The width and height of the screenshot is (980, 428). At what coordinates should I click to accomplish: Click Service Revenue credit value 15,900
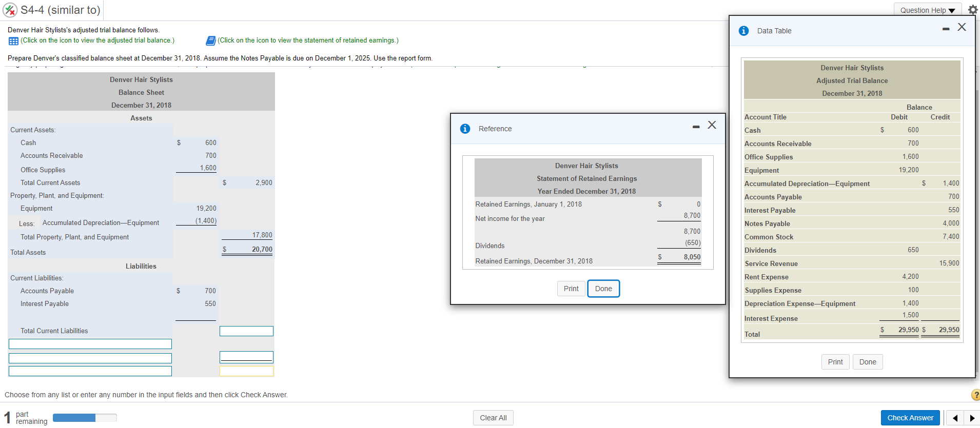[949, 263]
